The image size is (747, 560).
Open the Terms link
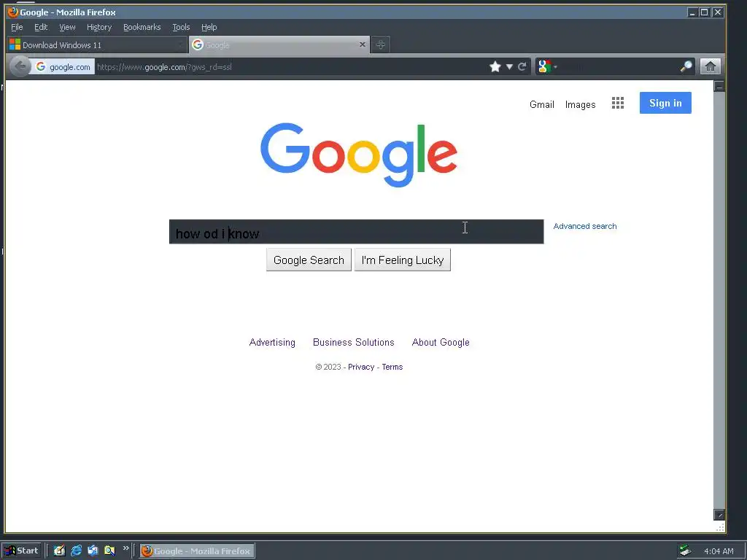392,367
